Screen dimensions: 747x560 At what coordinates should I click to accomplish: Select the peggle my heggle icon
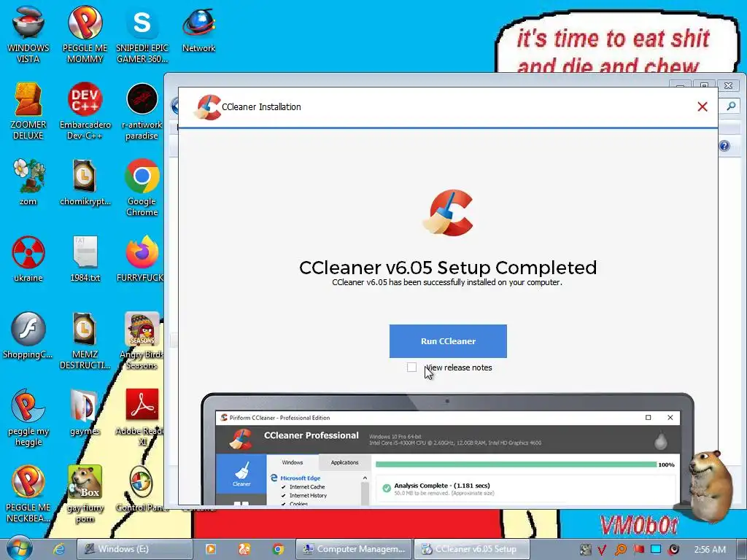tap(28, 417)
